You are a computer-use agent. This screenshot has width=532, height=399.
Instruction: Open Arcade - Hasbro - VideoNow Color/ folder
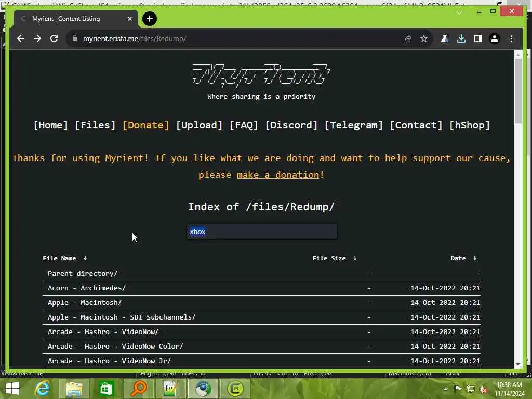click(x=115, y=347)
